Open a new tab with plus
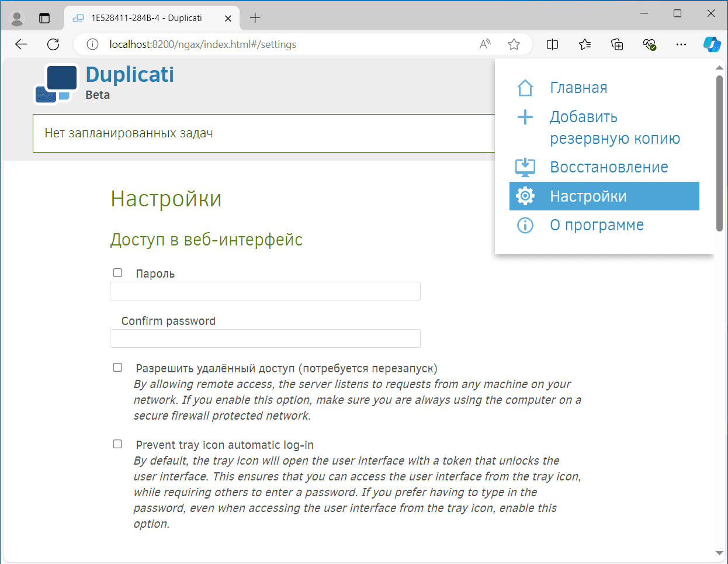 [255, 18]
